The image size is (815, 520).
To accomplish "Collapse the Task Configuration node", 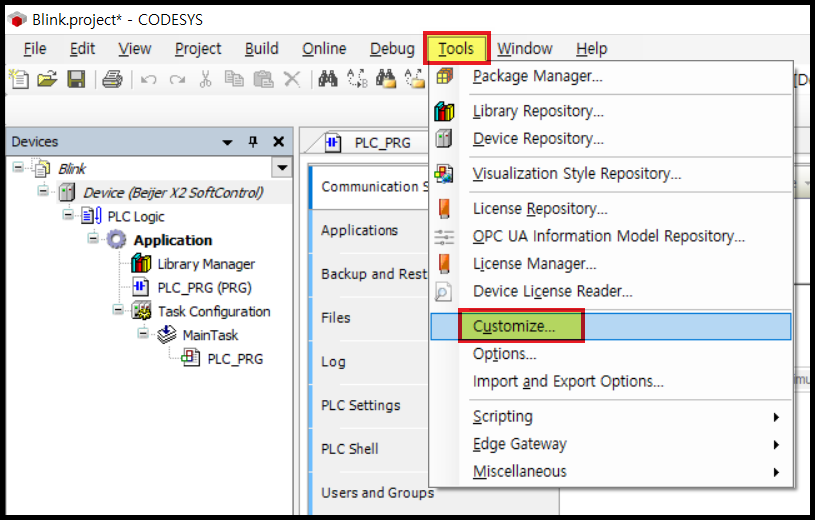I will point(119,310).
